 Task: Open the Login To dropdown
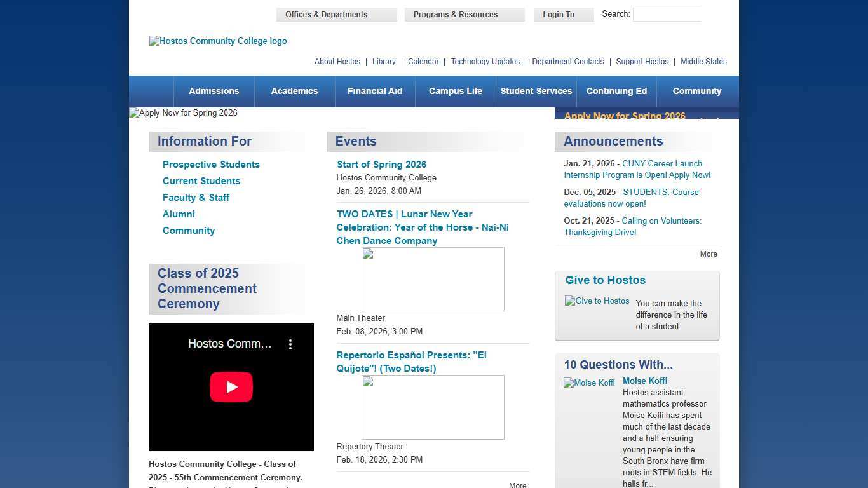coord(564,15)
